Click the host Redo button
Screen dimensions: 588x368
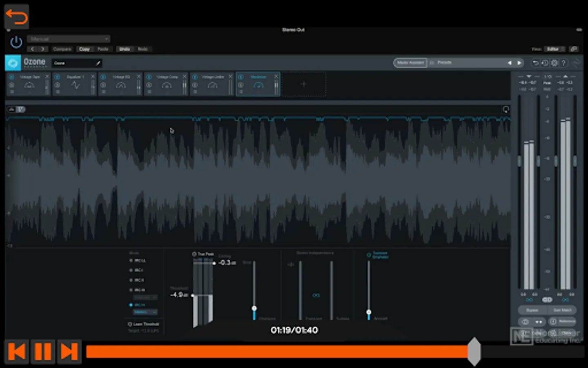coord(143,49)
